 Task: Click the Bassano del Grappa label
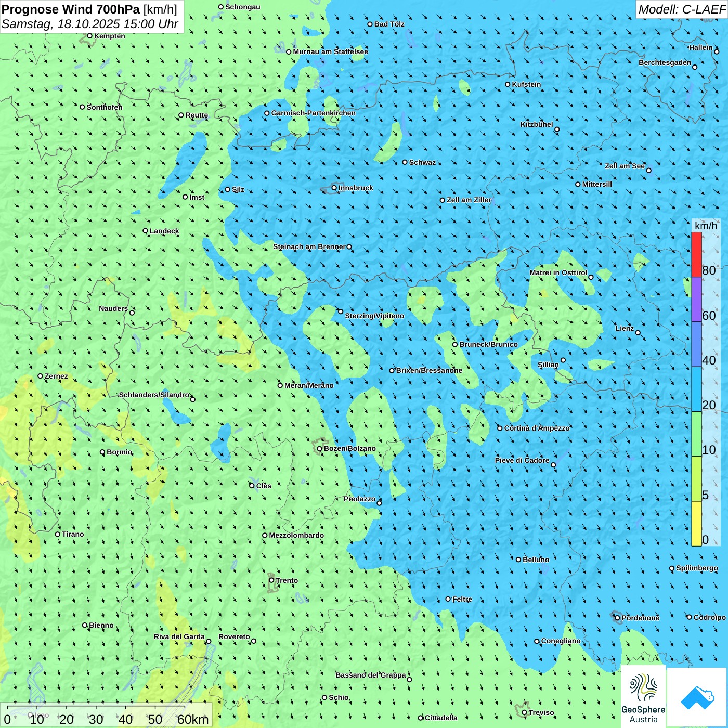371,675
